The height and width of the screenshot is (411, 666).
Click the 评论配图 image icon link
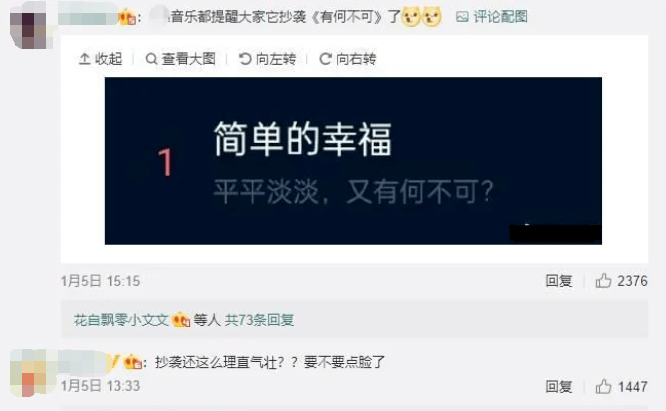[x=491, y=17]
